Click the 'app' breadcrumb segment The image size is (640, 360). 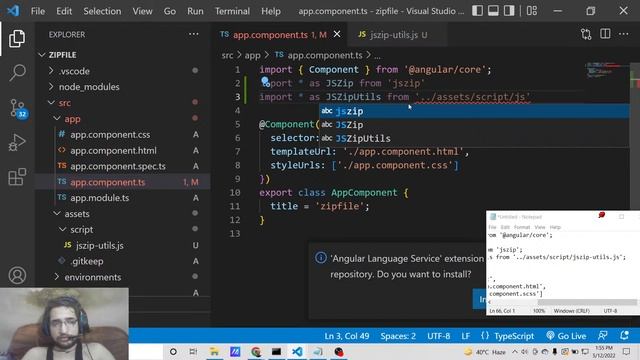click(252, 55)
